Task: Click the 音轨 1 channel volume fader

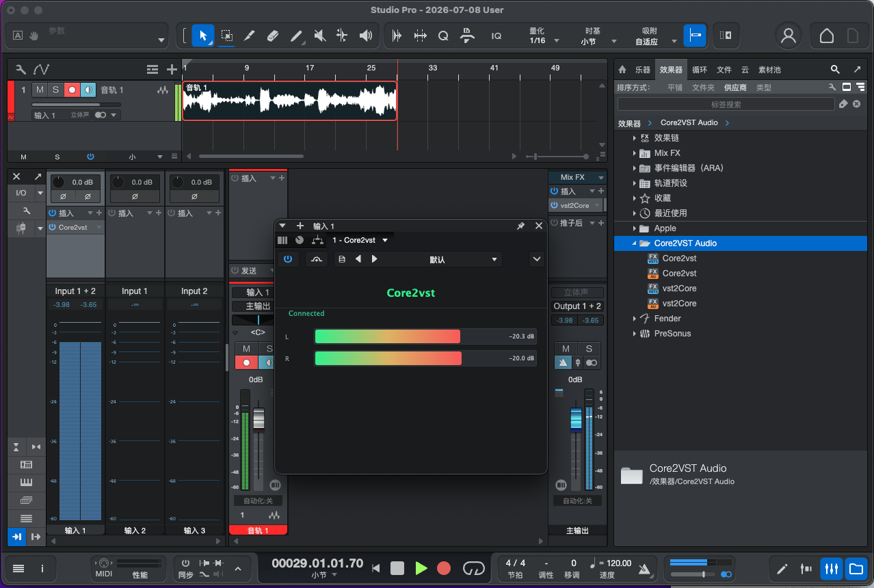Action: (x=259, y=418)
